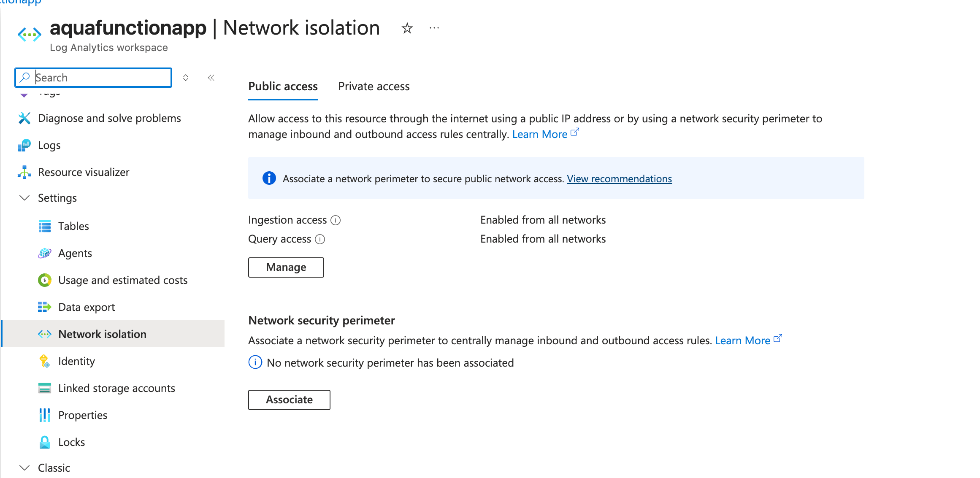Image resolution: width=980 pixels, height=478 pixels.
Task: Switch to the Private access tab
Action: tap(374, 86)
